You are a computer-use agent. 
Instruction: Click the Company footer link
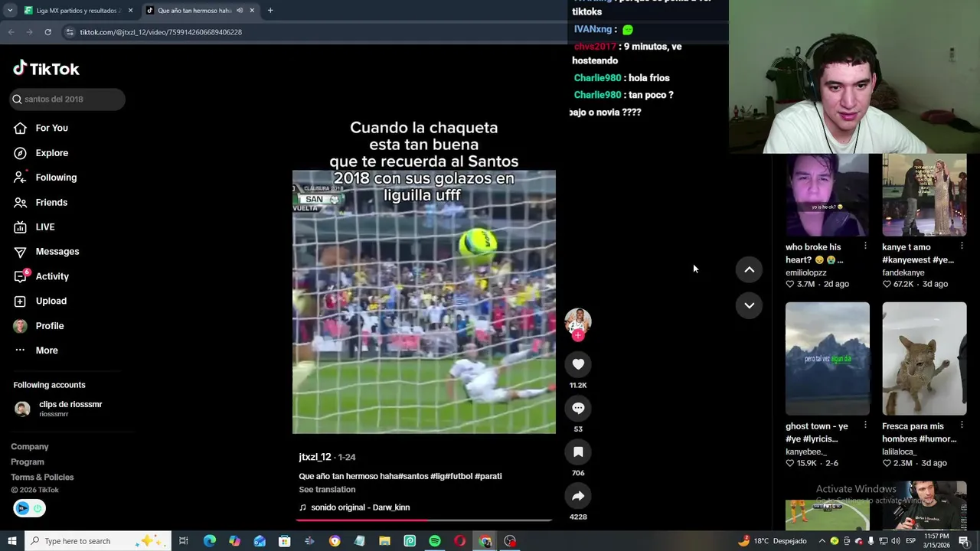[x=30, y=447]
